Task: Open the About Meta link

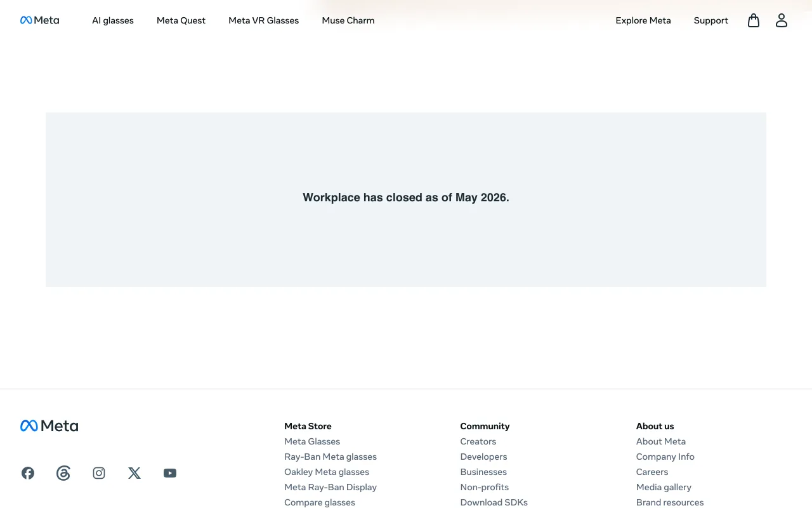Action: pos(661,441)
